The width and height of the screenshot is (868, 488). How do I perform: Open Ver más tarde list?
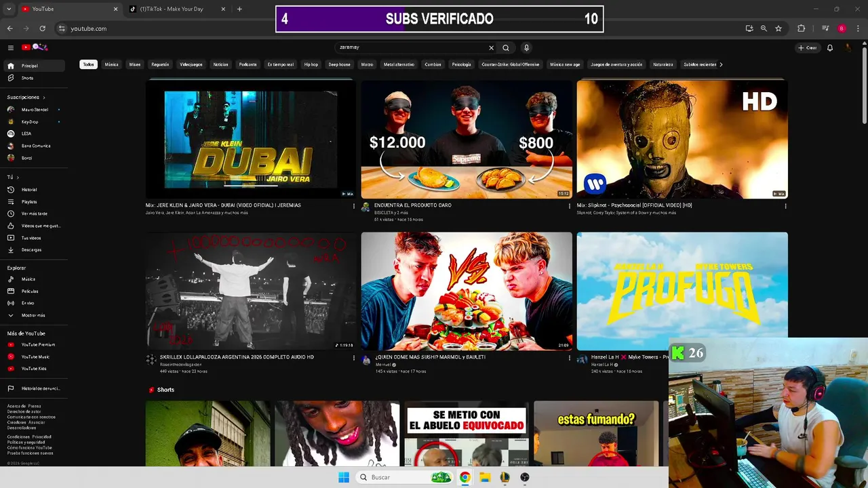coord(33,213)
